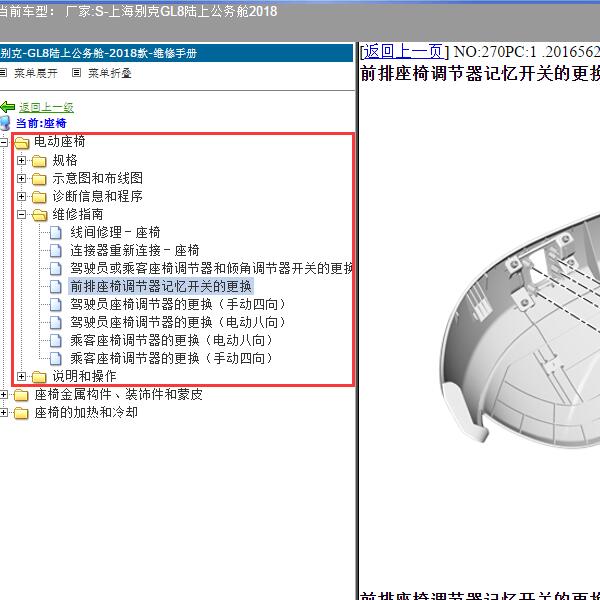Select the 规格 folder label
The image size is (600, 600).
point(65,160)
